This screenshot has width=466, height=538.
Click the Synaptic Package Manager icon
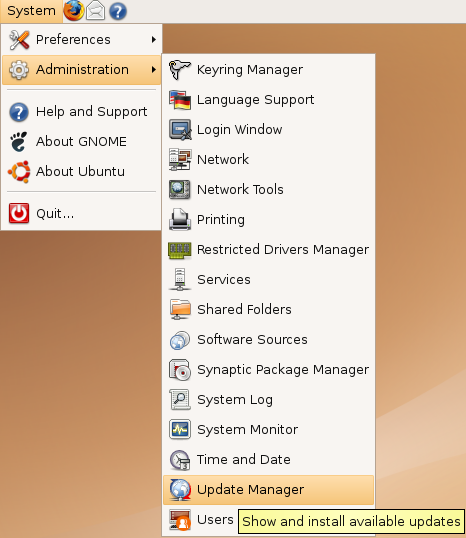point(180,370)
